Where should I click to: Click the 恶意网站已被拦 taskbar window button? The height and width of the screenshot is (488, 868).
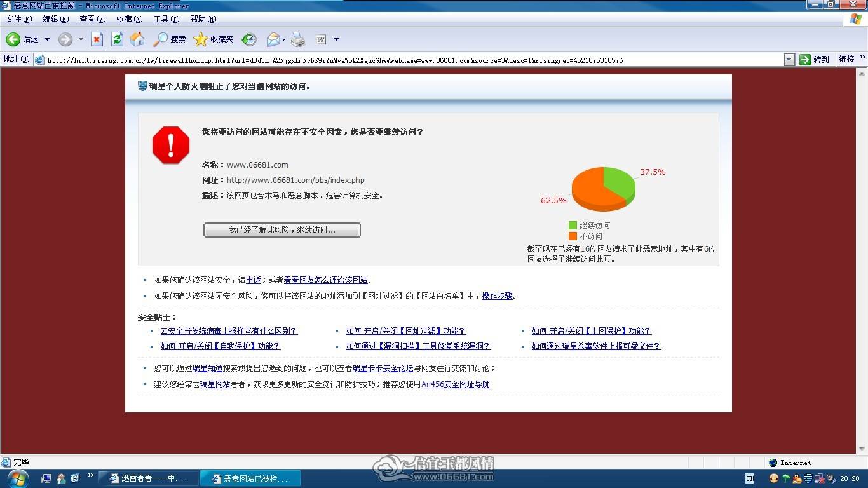pos(250,478)
